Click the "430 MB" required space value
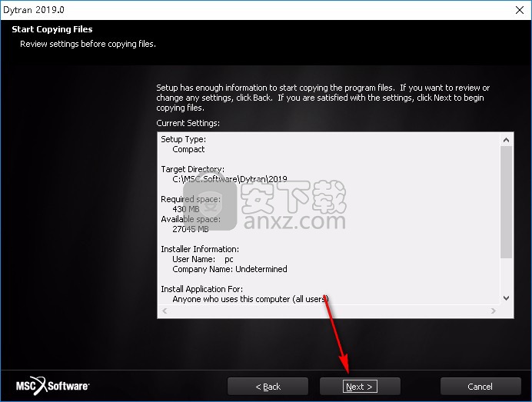 pos(186,209)
